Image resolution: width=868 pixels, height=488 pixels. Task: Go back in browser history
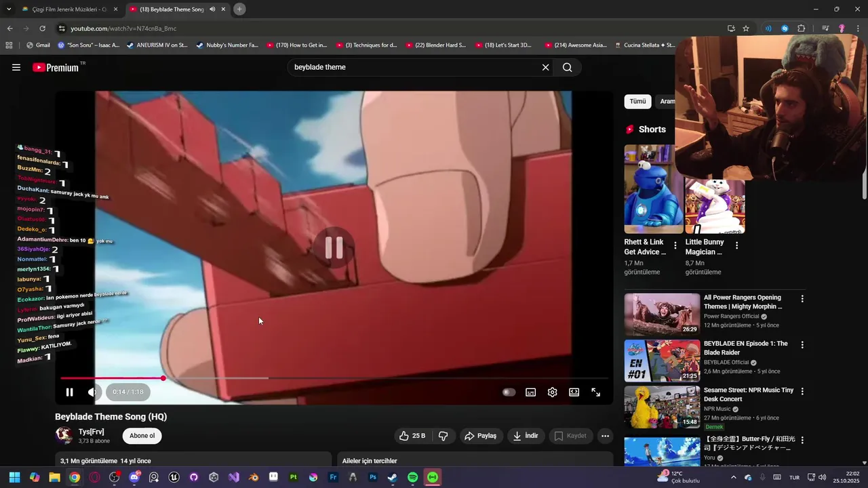pyautogui.click(x=9, y=28)
